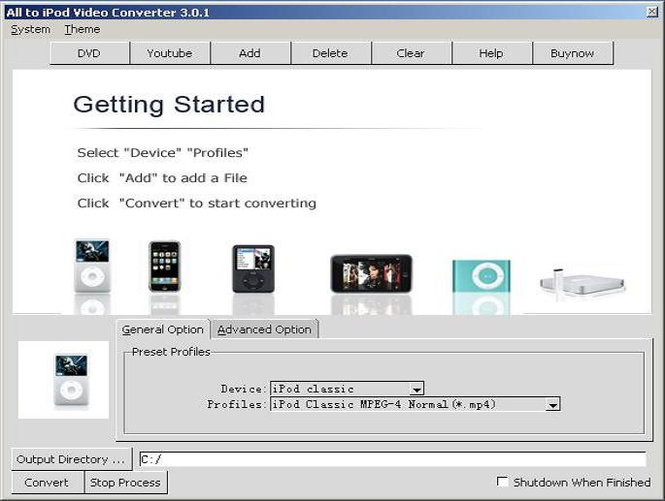Click the iPod touch landscape image
Image resolution: width=665 pixels, height=501 pixels.
371,274
